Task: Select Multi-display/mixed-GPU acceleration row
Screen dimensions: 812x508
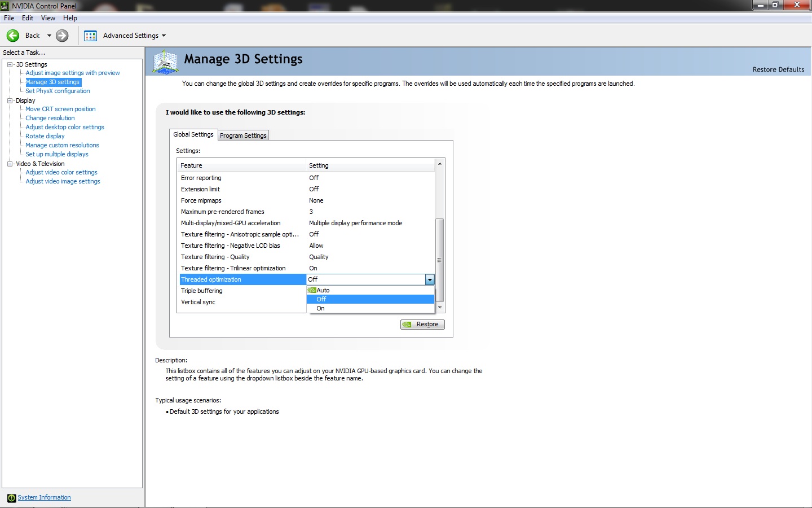Action: point(306,223)
